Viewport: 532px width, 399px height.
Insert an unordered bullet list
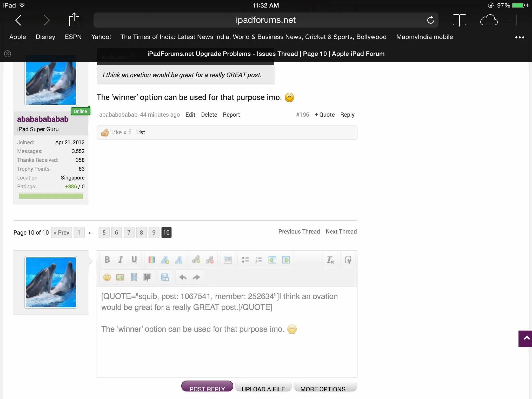(x=245, y=260)
